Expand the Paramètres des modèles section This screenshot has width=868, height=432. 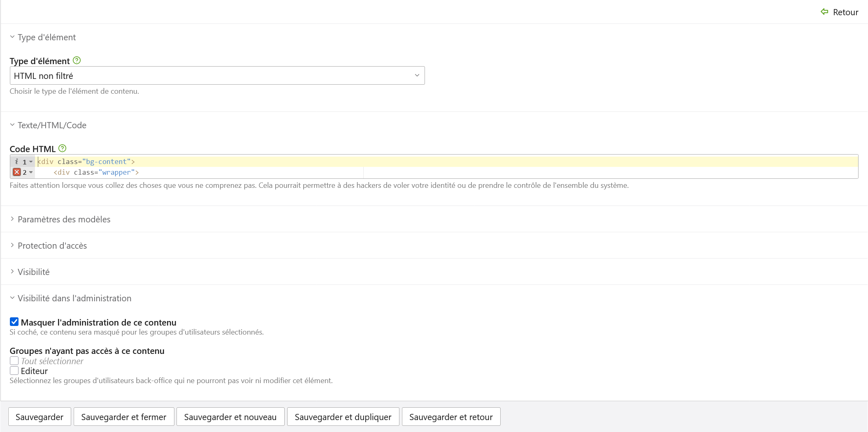(64, 219)
